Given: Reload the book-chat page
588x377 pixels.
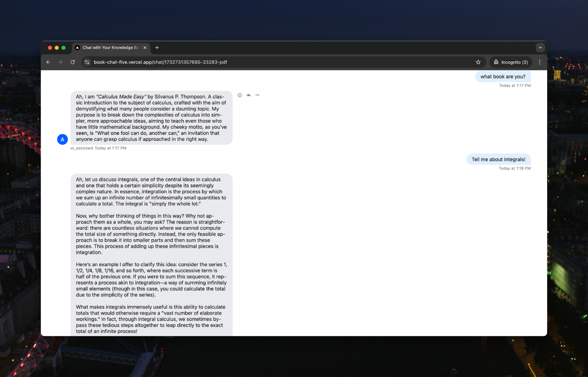Looking at the screenshot, I should coord(72,62).
